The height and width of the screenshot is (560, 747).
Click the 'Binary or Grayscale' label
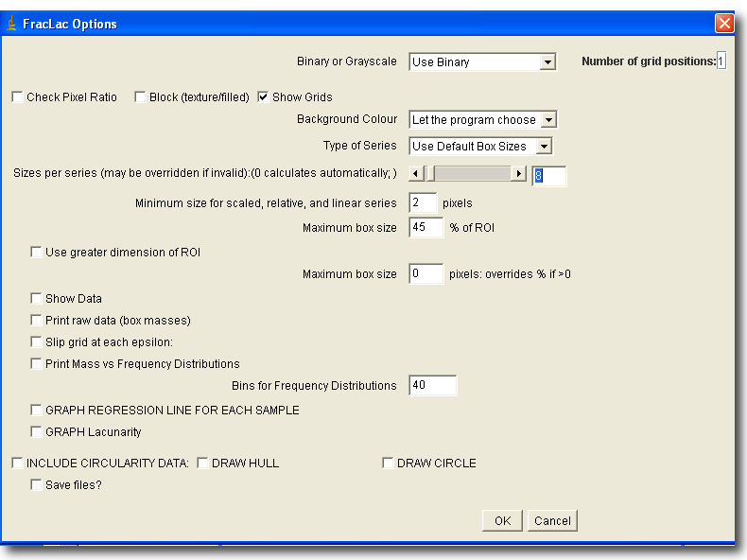point(346,61)
